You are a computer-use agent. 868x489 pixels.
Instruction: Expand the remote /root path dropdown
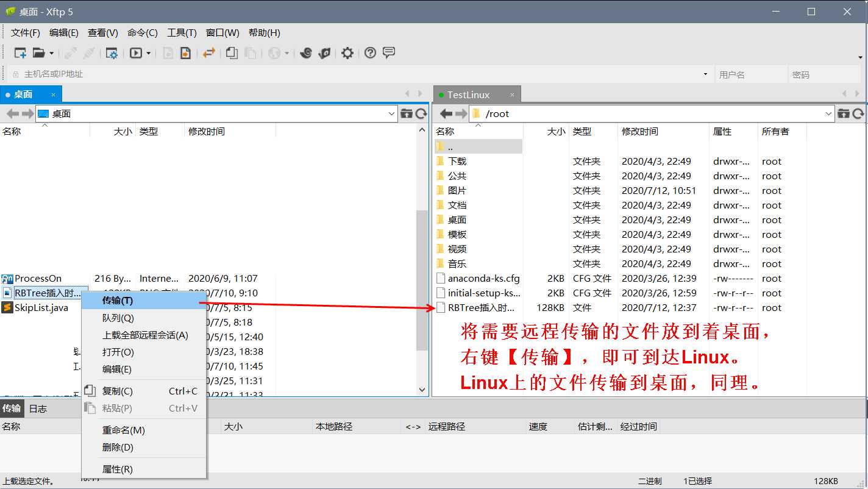pyautogui.click(x=828, y=113)
